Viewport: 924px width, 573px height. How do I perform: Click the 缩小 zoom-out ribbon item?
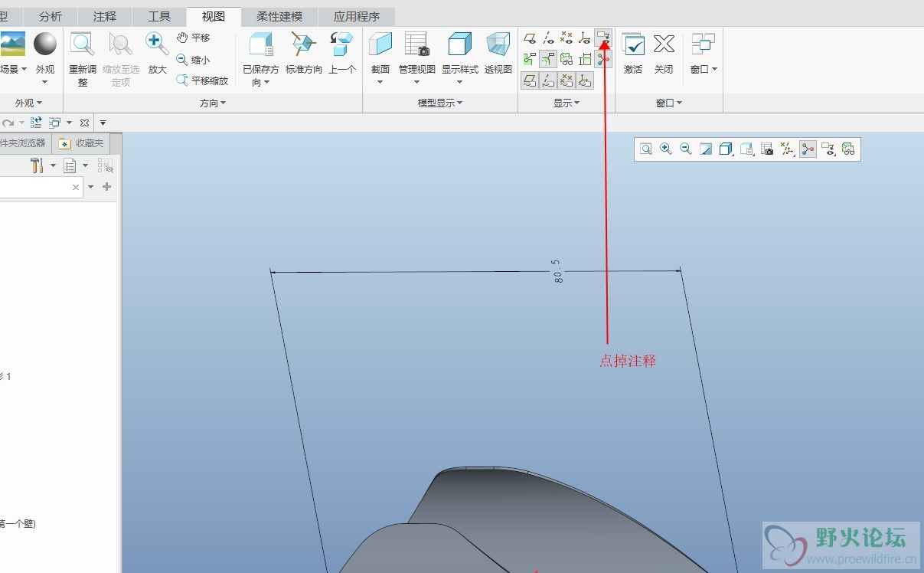193,60
